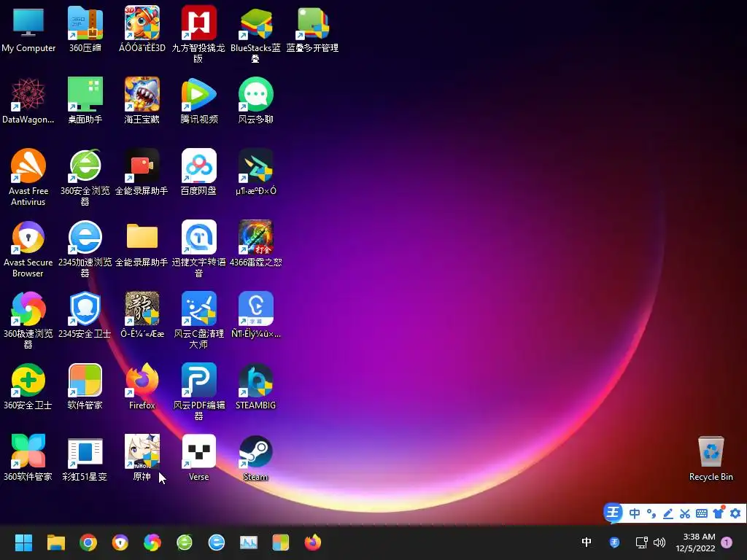Open the blue ear-icon app shortcut
The height and width of the screenshot is (560, 747).
[x=255, y=314]
